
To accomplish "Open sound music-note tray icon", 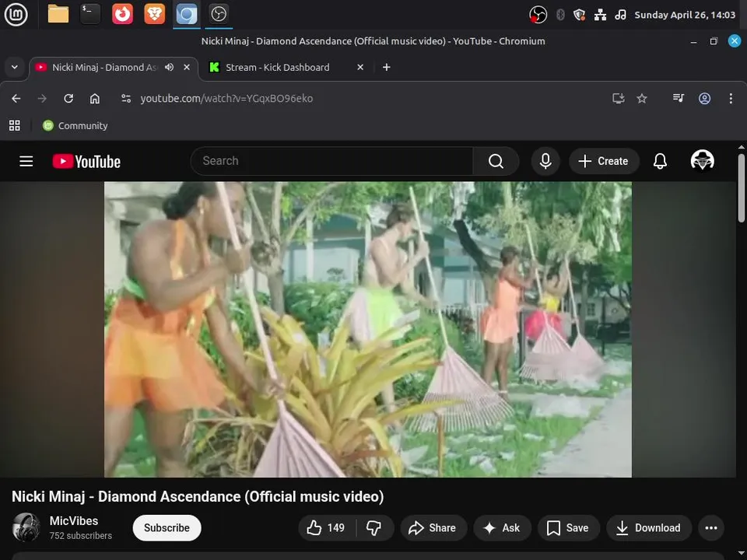I will (x=620, y=15).
